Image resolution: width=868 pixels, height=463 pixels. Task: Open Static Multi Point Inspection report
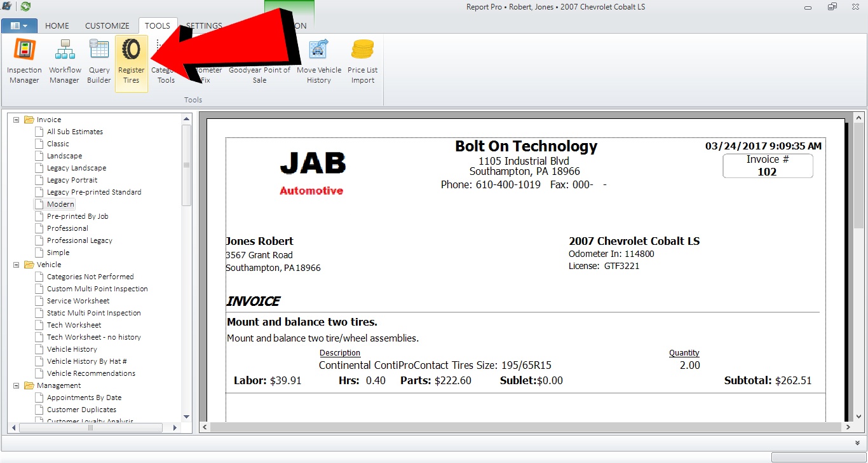point(94,313)
